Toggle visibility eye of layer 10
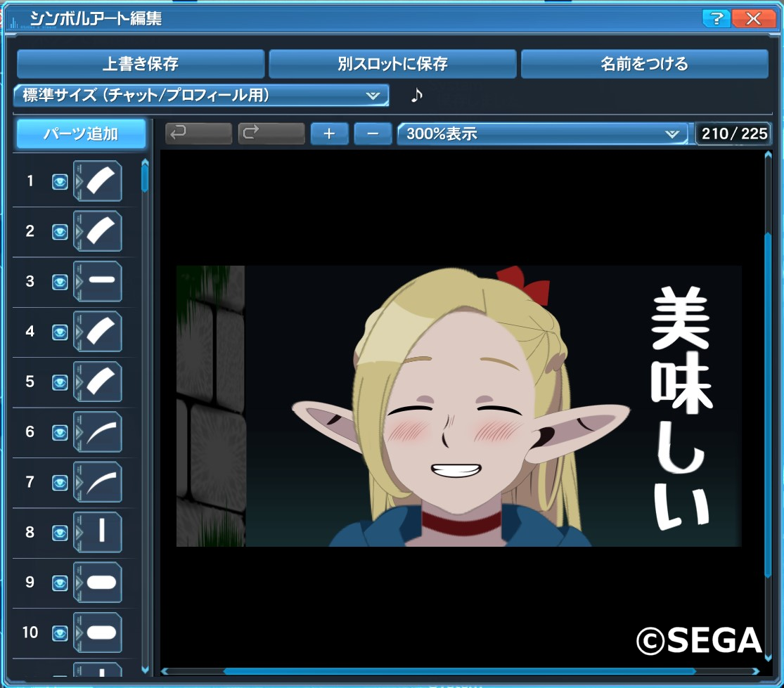Viewport: 784px width, 688px height. point(60,633)
